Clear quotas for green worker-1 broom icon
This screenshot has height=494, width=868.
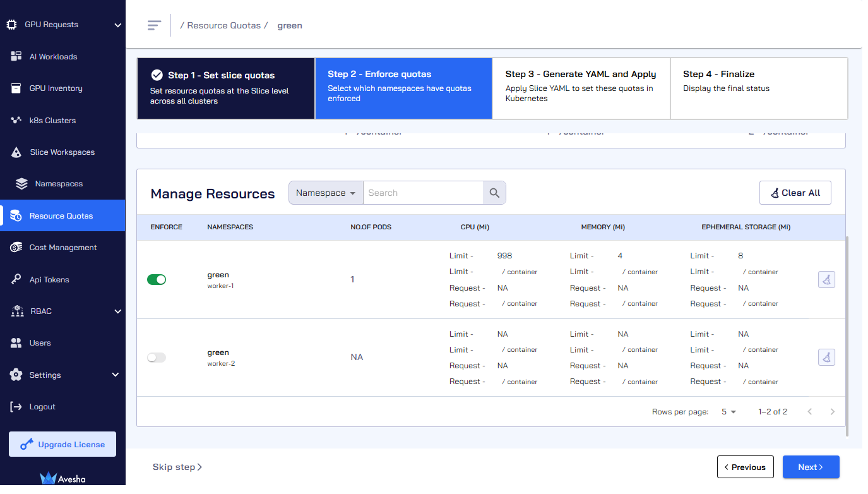click(827, 279)
